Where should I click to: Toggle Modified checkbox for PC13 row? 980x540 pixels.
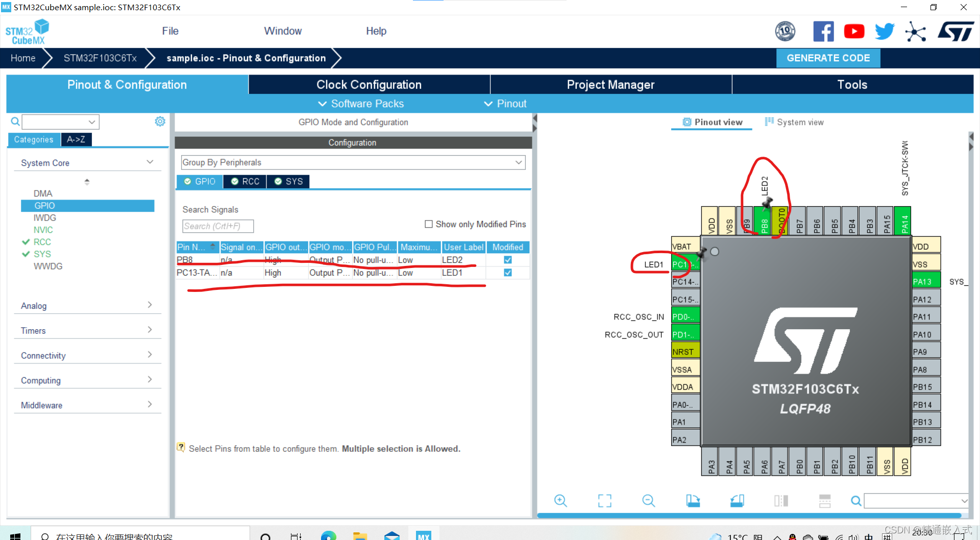[x=508, y=273]
